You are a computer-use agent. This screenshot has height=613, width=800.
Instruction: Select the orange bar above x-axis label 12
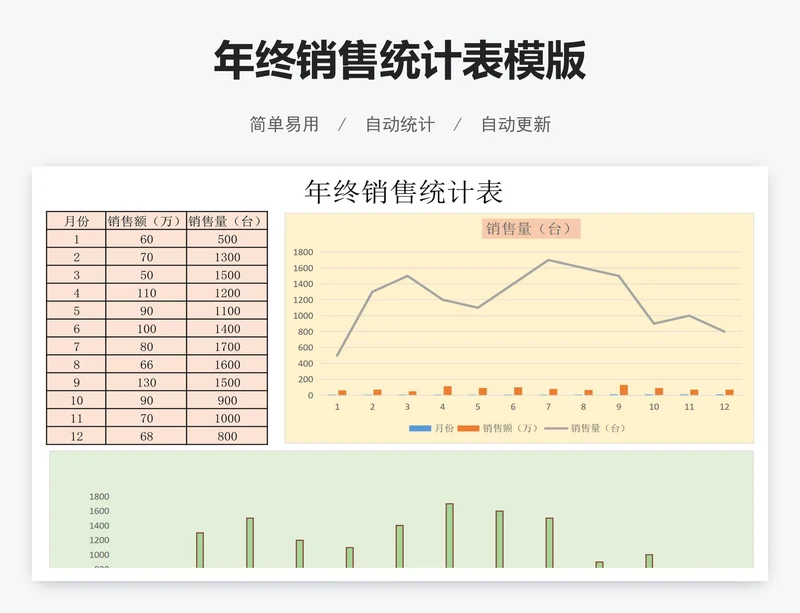coord(729,393)
